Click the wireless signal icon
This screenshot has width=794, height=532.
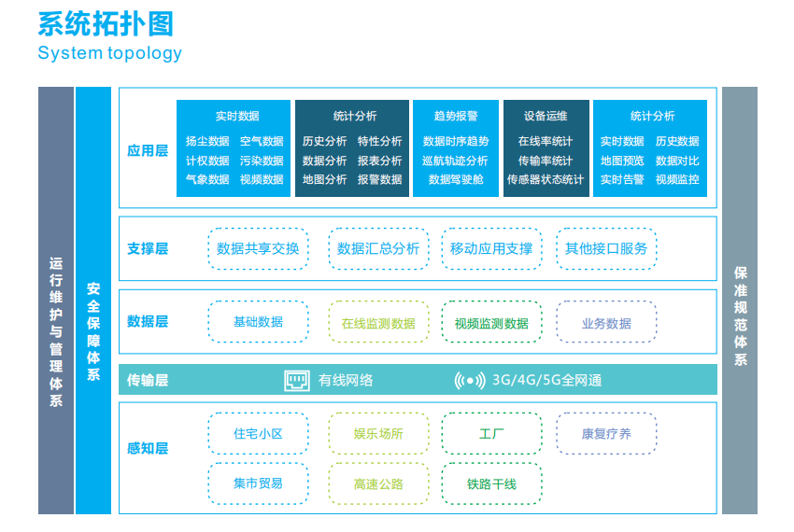[469, 380]
